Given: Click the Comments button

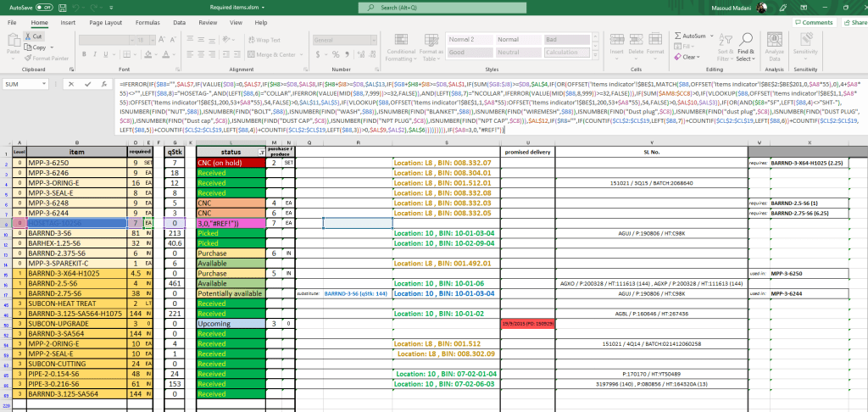Looking at the screenshot, I should point(814,23).
